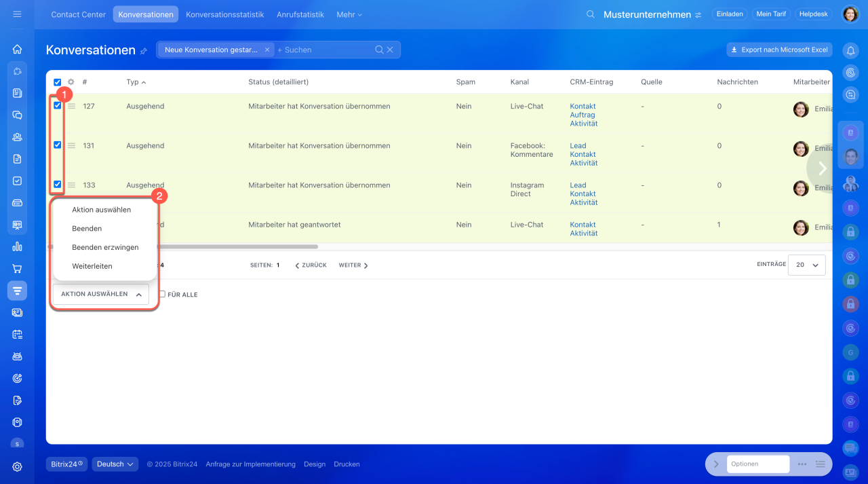
Task: Switch to the Anrufstatistik tab
Action: click(300, 14)
